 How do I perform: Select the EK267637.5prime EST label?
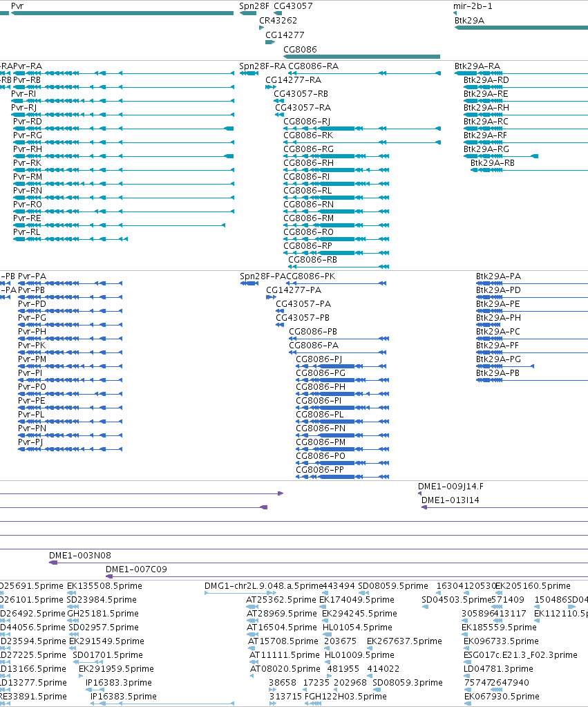pos(404,641)
